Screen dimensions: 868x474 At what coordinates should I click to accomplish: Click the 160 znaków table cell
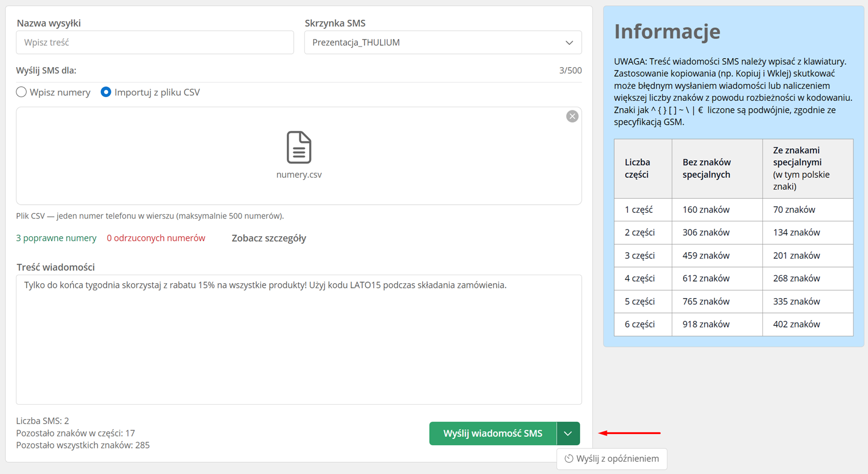point(717,210)
